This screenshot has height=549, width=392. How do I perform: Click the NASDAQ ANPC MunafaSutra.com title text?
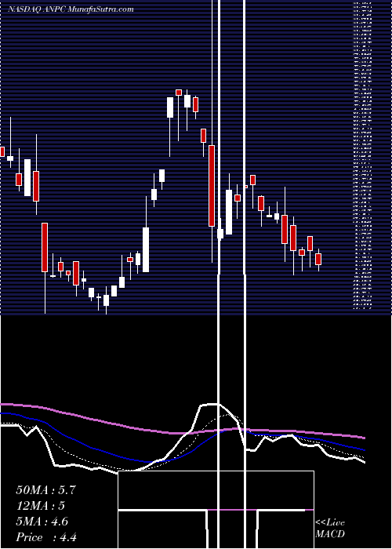(x=71, y=9)
